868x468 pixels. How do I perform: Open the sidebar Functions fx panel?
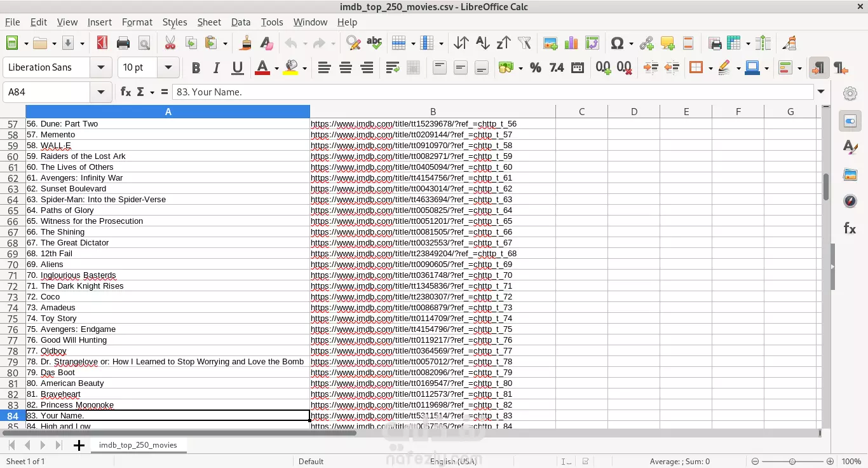tap(850, 228)
